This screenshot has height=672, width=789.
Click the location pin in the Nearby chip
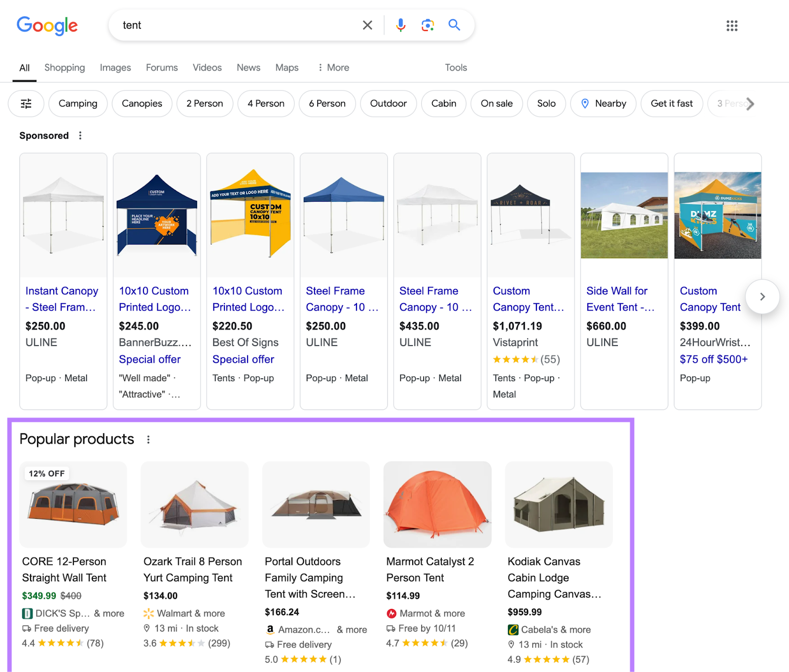(x=585, y=104)
